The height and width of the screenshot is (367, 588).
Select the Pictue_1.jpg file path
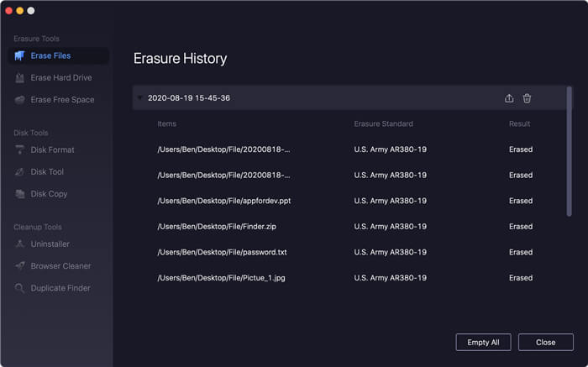click(221, 278)
